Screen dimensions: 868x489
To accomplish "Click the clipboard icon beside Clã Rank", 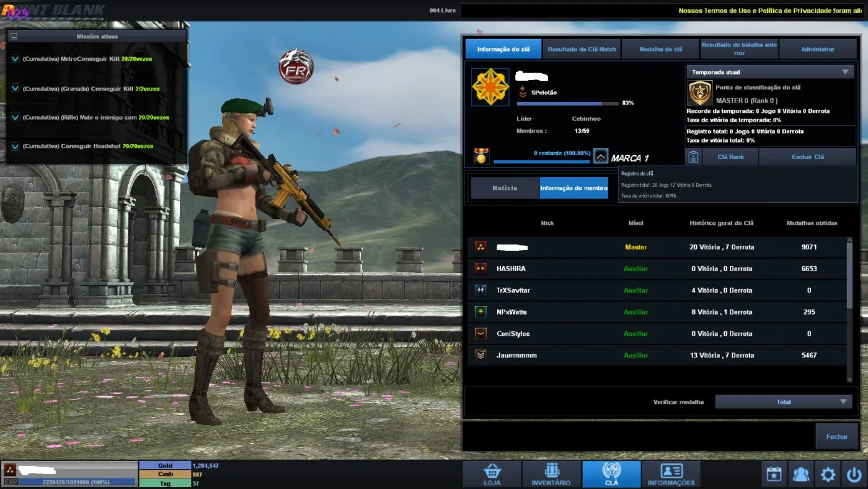I will 693,157.
